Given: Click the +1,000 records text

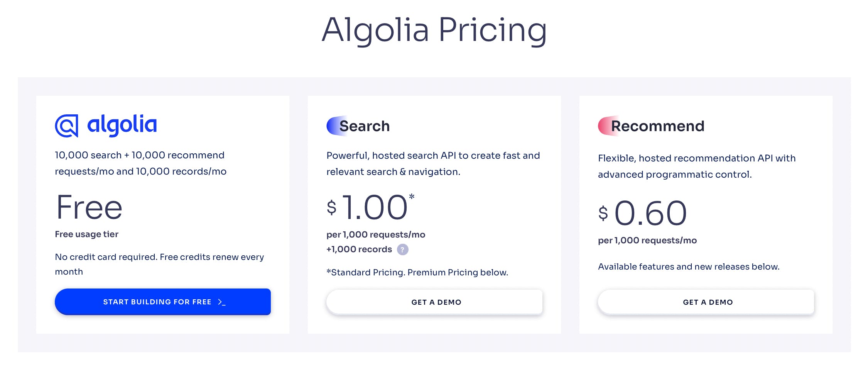Looking at the screenshot, I should click(359, 249).
